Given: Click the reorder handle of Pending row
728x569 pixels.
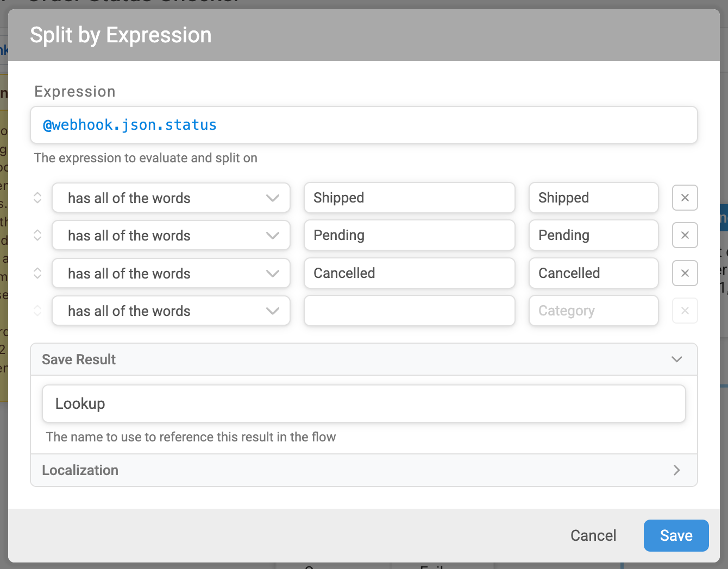Looking at the screenshot, I should [37, 235].
